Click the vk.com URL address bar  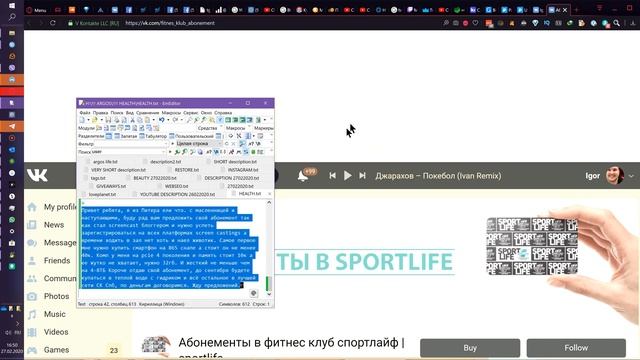(170, 23)
